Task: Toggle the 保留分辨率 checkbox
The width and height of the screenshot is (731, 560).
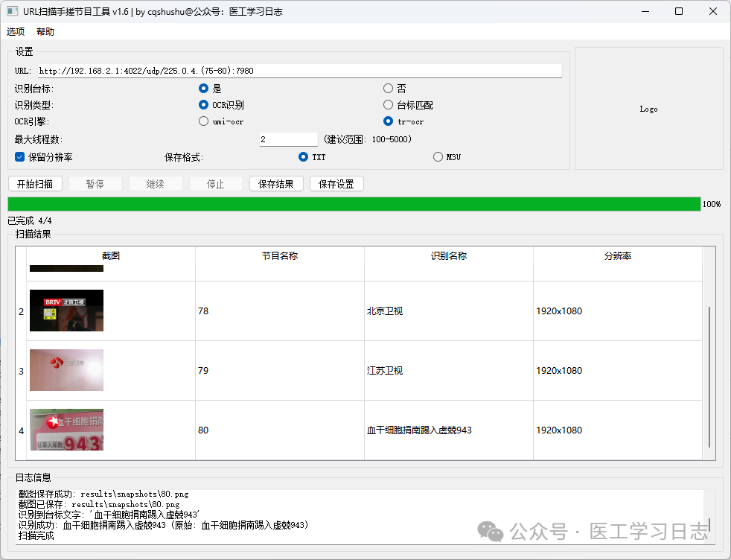Action: pos(20,157)
